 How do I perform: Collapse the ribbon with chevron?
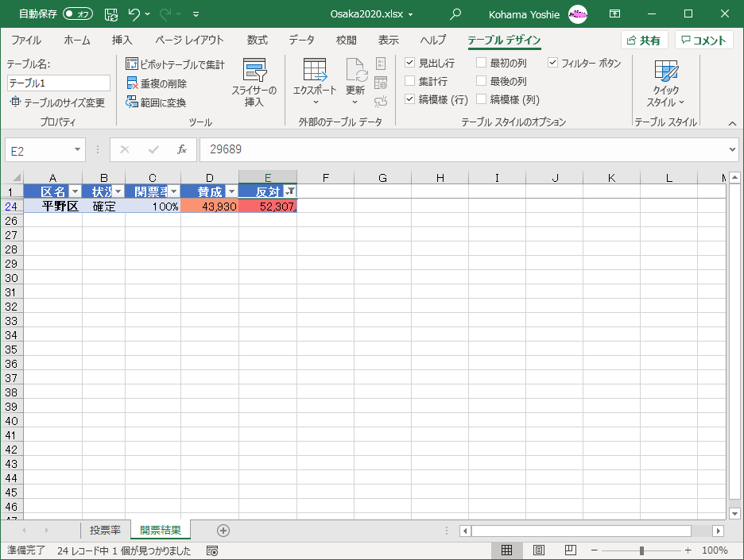click(732, 123)
